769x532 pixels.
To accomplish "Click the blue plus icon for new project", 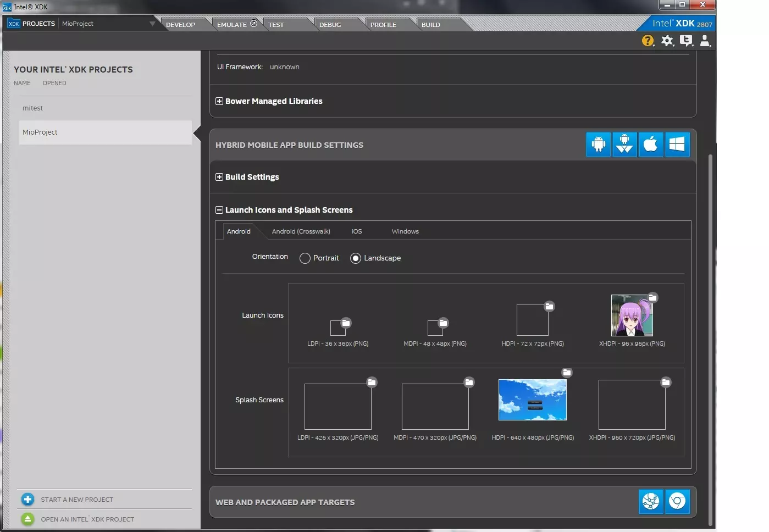I will pyautogui.click(x=27, y=500).
